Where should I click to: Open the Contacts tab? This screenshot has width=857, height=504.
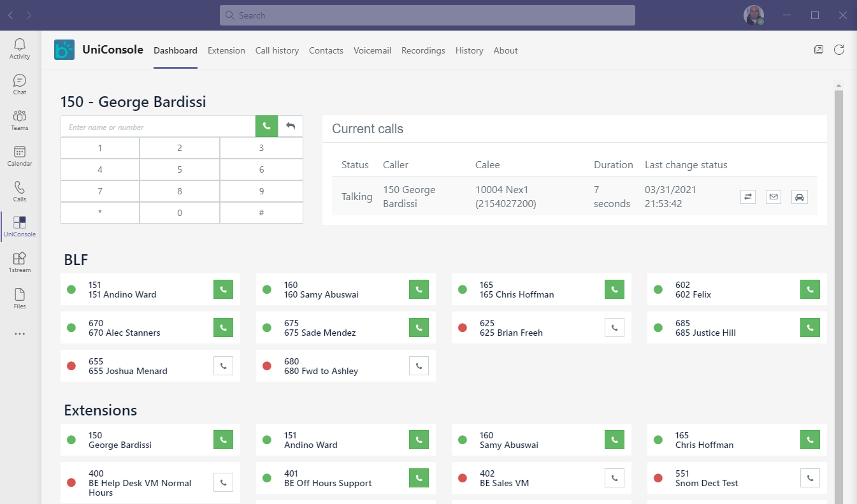[x=326, y=50]
